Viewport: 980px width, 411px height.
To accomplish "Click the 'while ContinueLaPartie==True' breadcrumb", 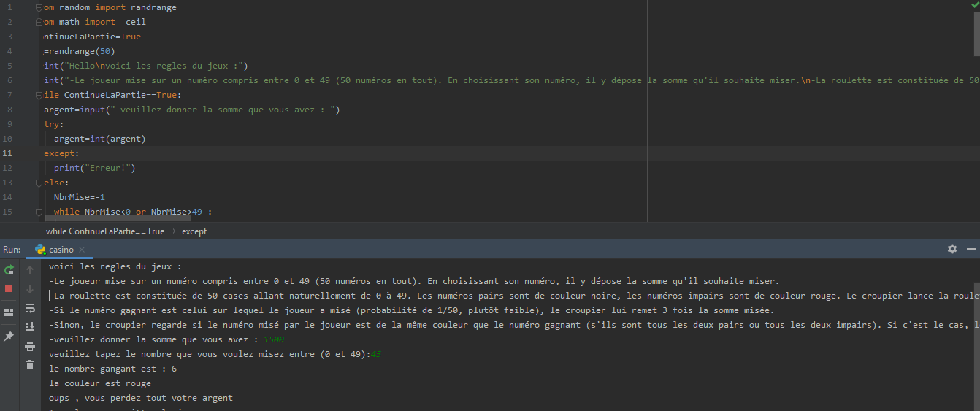I will (x=105, y=231).
